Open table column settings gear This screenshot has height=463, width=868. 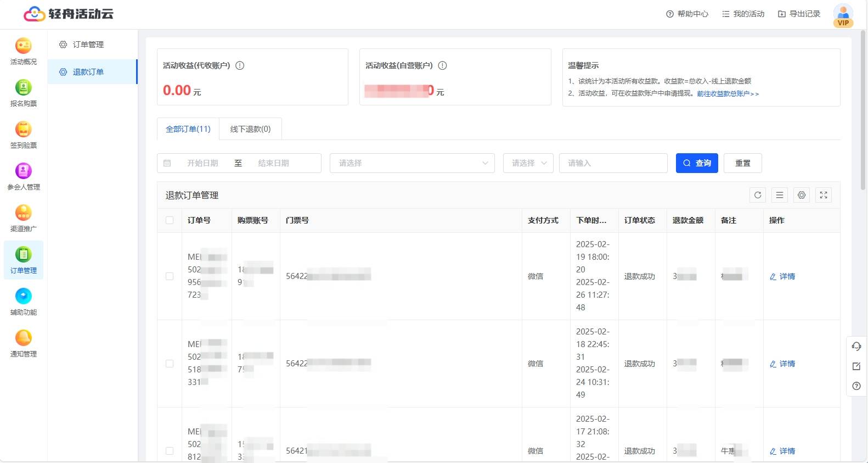coord(802,195)
